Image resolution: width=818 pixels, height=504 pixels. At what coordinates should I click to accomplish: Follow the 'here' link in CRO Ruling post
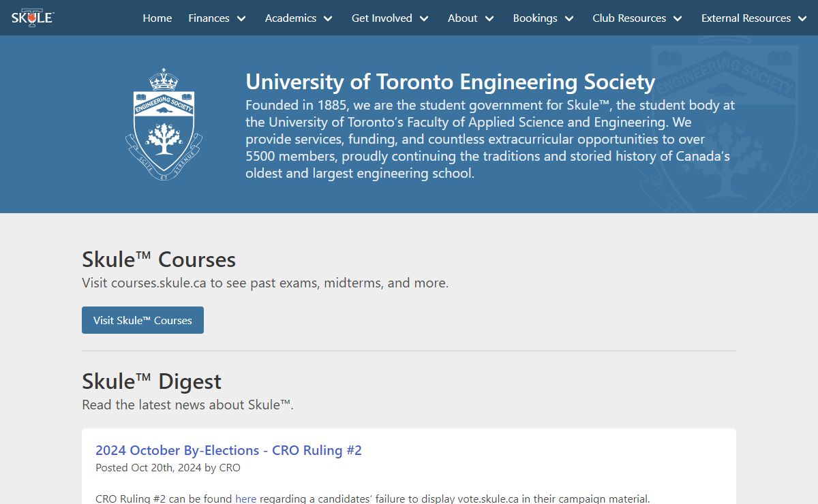[x=245, y=499]
